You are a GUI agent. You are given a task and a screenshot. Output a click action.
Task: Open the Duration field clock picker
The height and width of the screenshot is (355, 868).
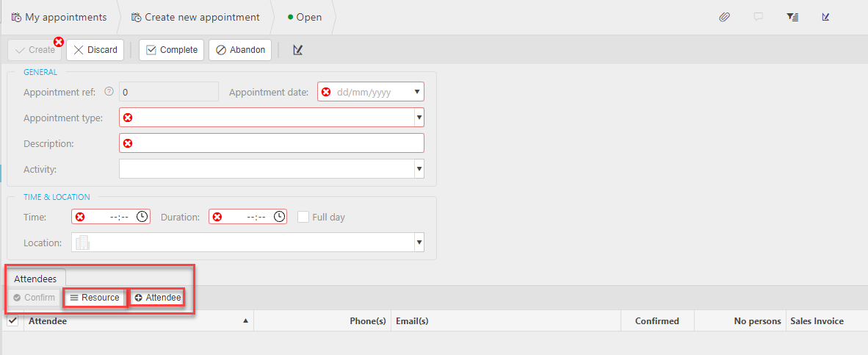click(x=279, y=217)
